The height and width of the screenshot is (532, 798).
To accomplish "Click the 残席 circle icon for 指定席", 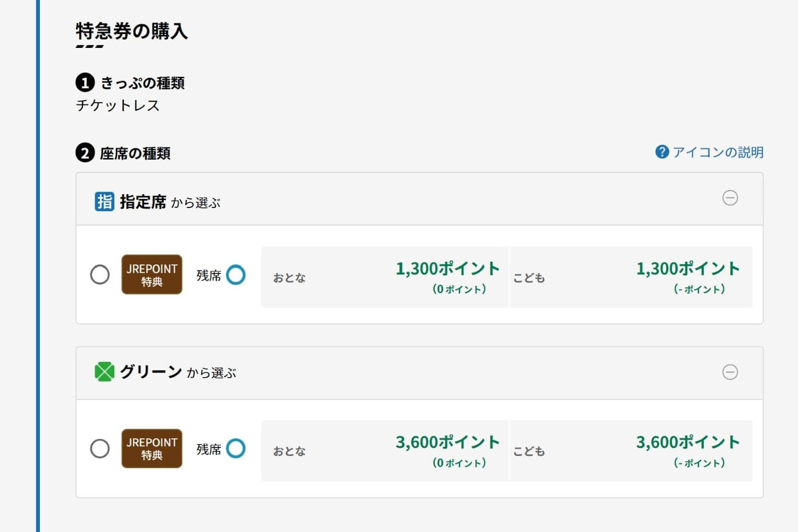I will coord(236,275).
